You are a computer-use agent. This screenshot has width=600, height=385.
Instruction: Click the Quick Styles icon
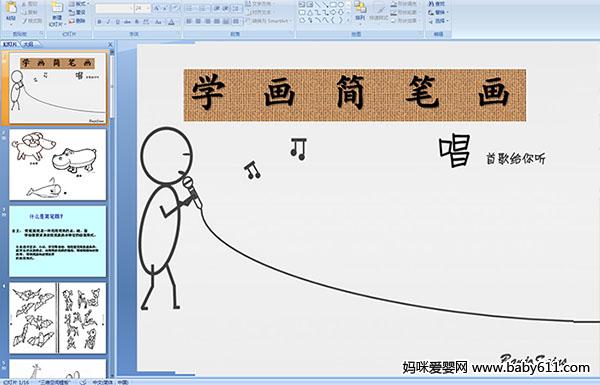click(378, 11)
